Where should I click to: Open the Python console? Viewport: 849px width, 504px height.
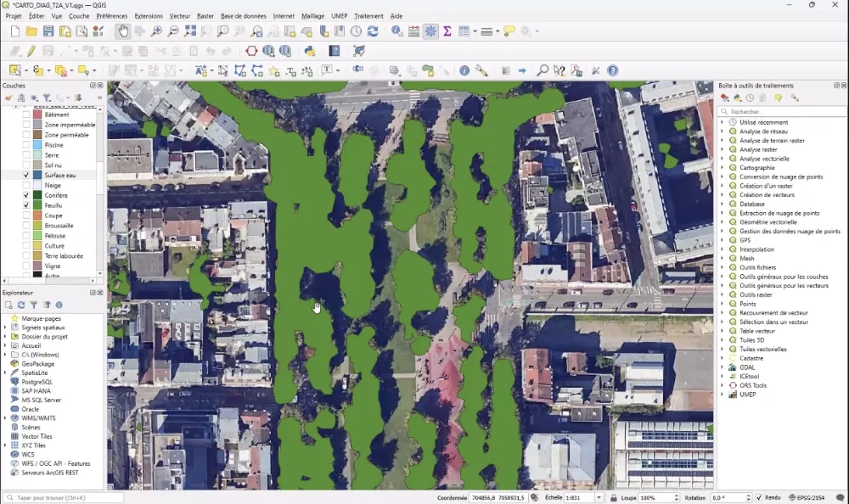[x=310, y=51]
